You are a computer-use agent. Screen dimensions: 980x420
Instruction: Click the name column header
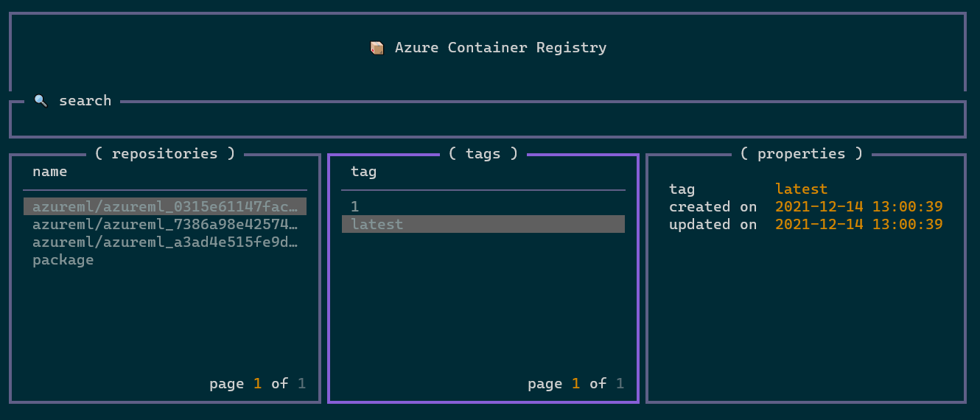(50, 172)
